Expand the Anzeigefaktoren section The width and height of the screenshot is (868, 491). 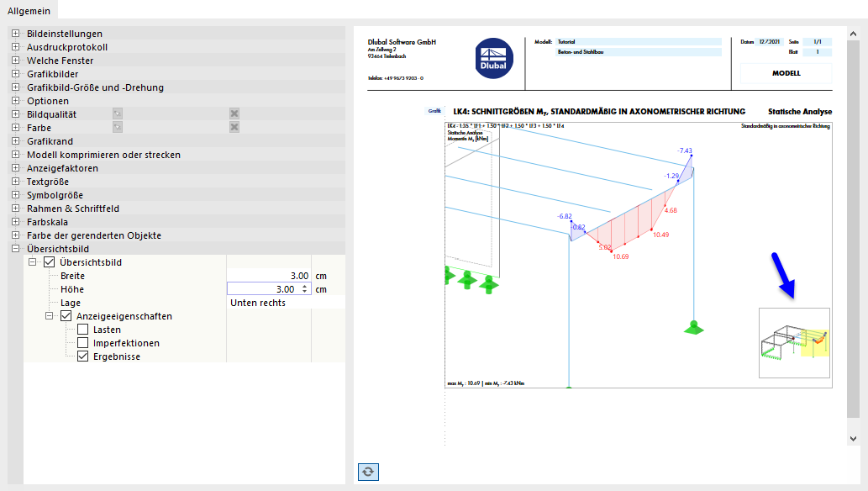pyautogui.click(x=15, y=168)
